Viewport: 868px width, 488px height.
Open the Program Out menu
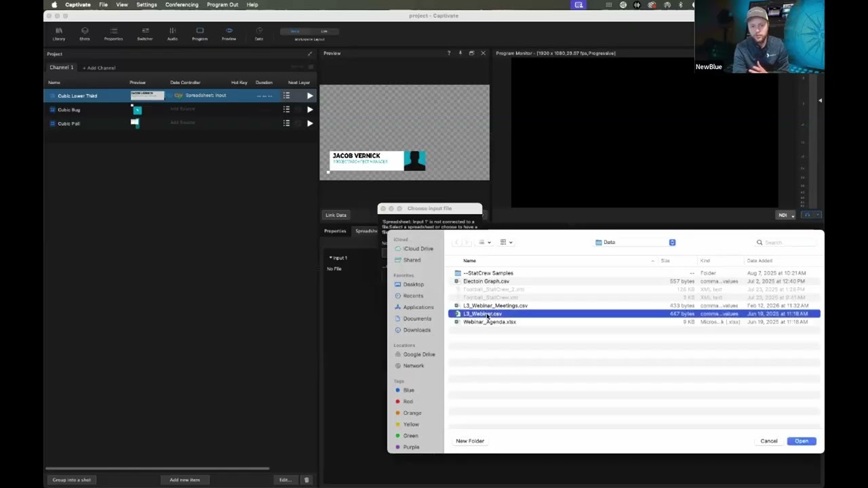point(222,5)
